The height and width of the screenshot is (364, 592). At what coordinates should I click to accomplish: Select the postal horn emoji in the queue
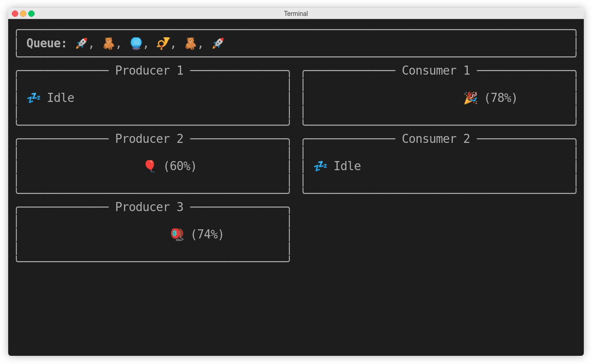(163, 43)
